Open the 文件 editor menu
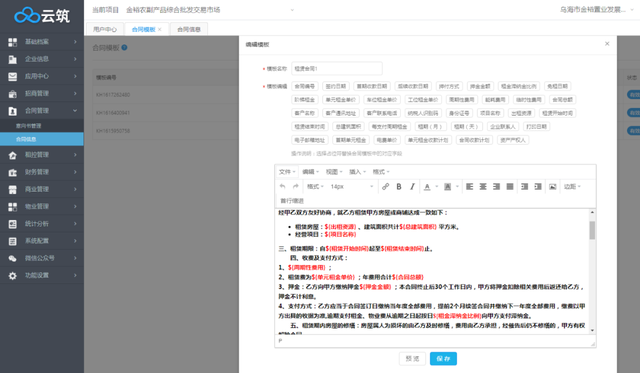 pos(287,172)
